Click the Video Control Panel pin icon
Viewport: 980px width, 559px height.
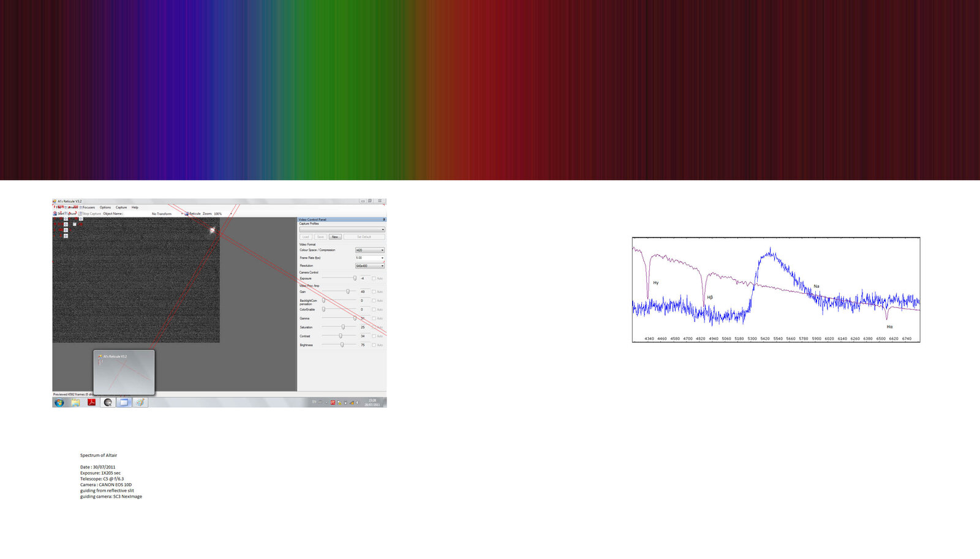click(384, 219)
